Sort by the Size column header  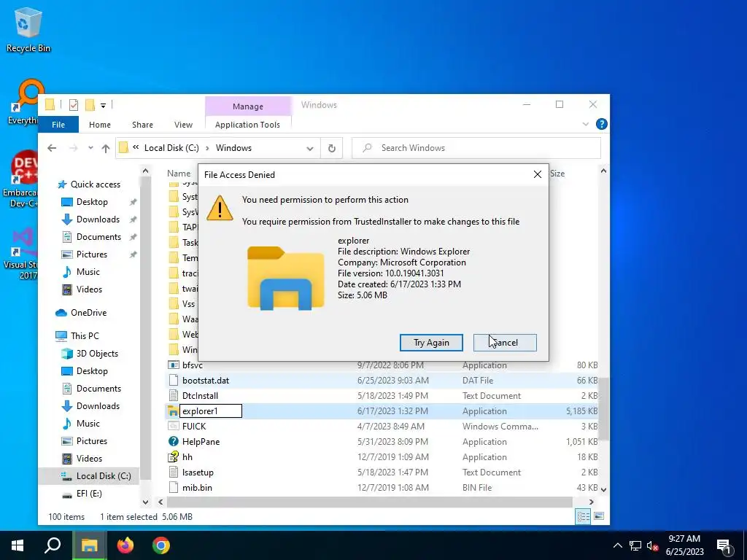click(x=557, y=174)
